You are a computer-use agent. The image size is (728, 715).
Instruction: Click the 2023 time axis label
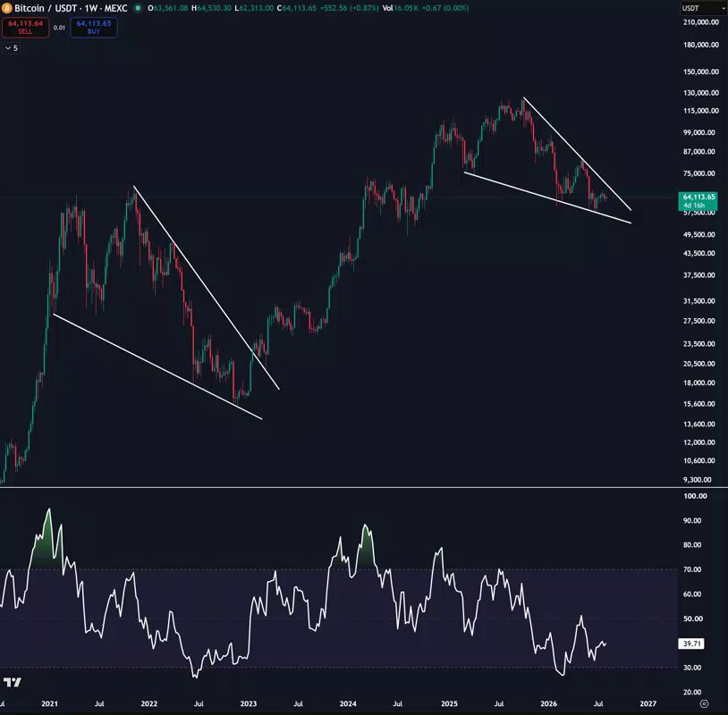249,704
